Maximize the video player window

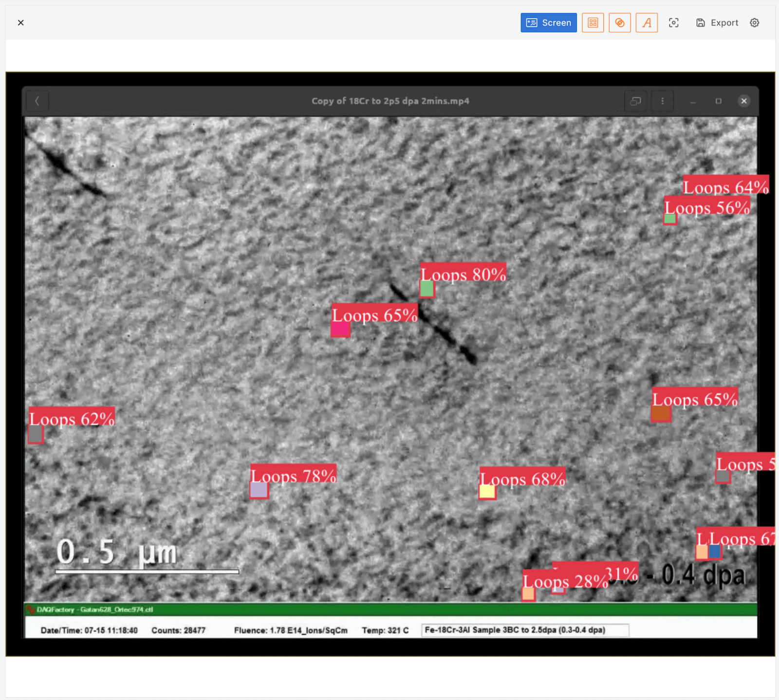pyautogui.click(x=718, y=101)
